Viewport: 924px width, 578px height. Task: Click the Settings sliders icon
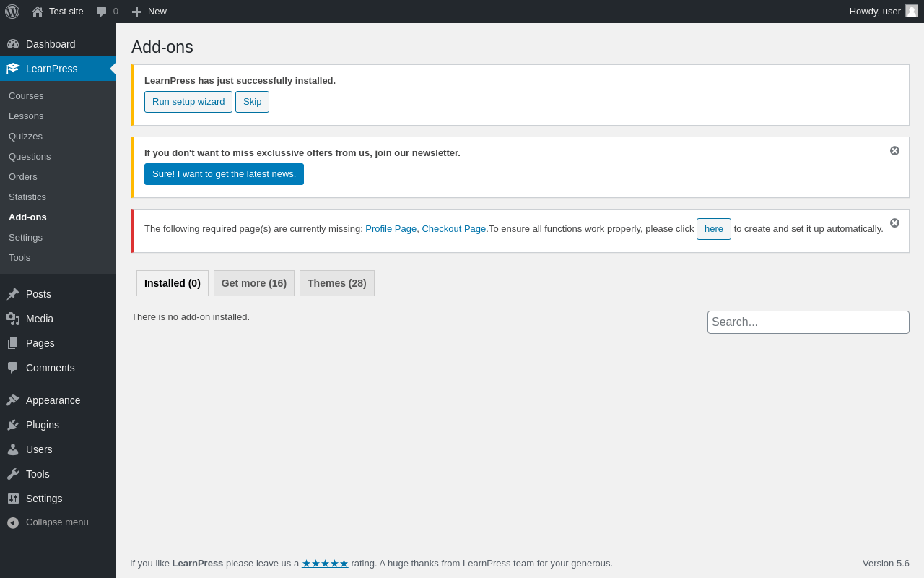click(x=13, y=499)
